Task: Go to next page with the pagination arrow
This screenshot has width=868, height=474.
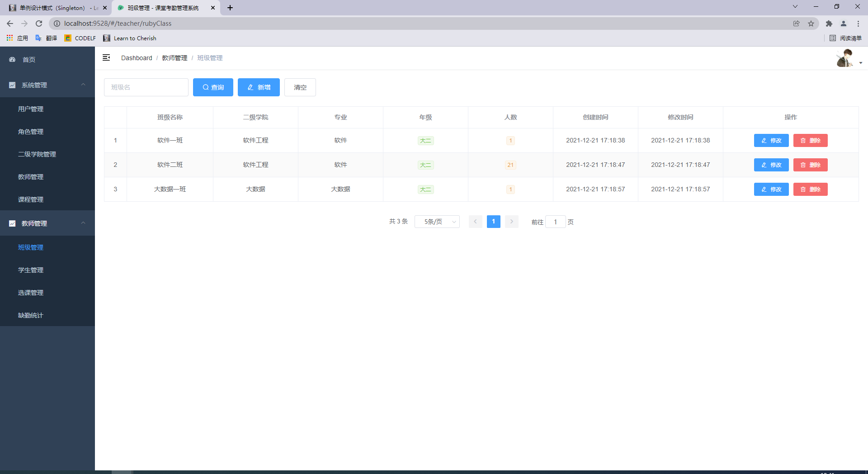Action: (x=511, y=222)
